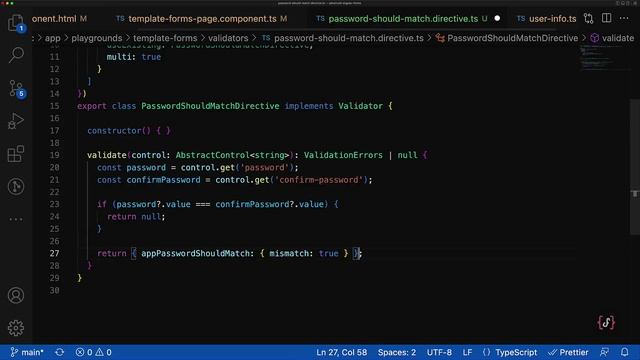Screen dimensions: 640x360
Task: Change end of line sequence LF
Action: pyautogui.click(x=467, y=352)
